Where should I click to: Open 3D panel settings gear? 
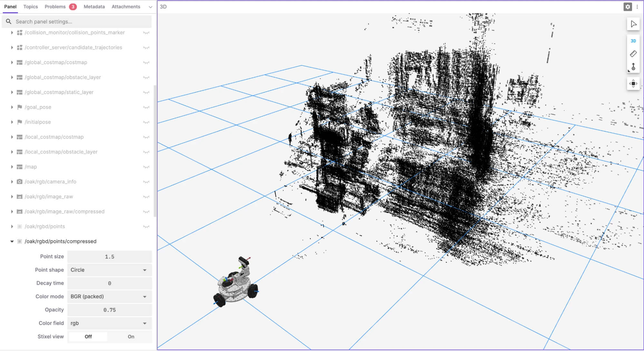pyautogui.click(x=628, y=7)
